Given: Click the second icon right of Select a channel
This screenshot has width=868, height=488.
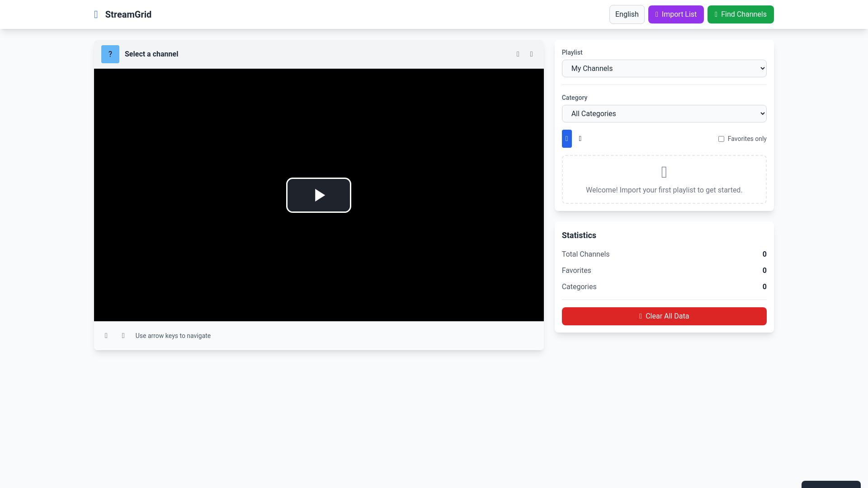Looking at the screenshot, I should pyautogui.click(x=532, y=54).
